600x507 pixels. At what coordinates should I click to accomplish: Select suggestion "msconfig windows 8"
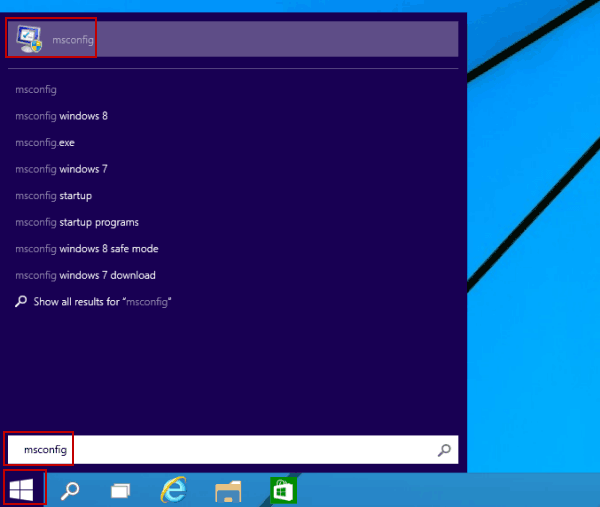(62, 116)
